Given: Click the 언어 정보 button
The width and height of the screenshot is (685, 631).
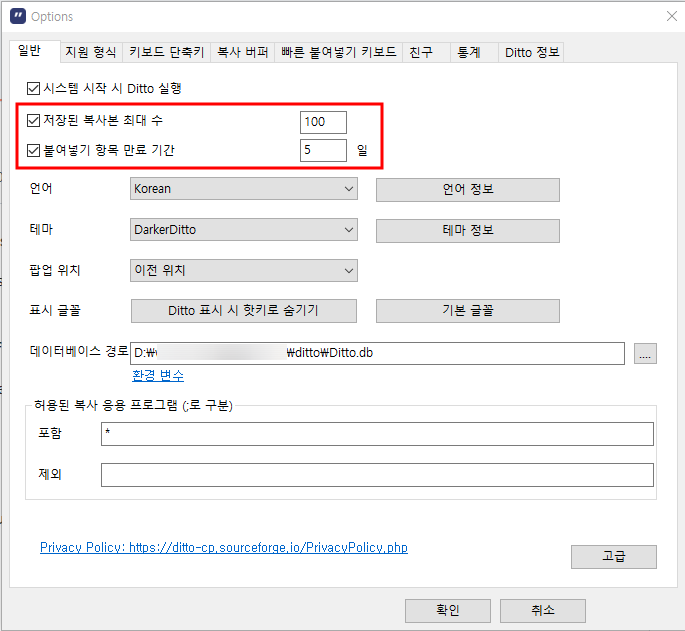Looking at the screenshot, I should click(468, 190).
